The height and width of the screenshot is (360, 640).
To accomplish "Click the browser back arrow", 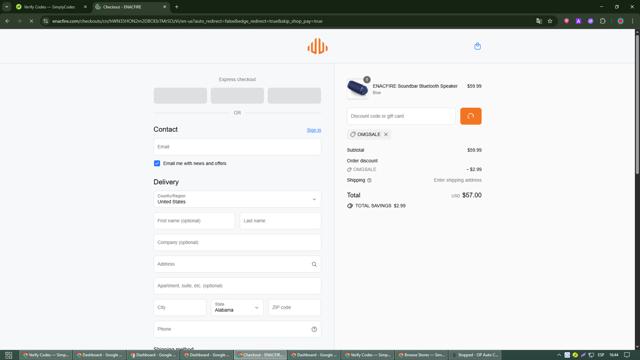I will coord(7,21).
